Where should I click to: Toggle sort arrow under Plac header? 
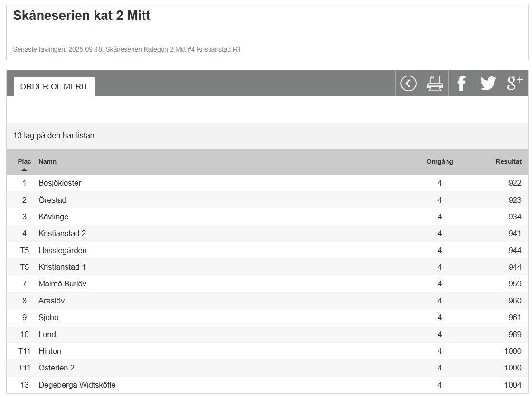(x=24, y=170)
